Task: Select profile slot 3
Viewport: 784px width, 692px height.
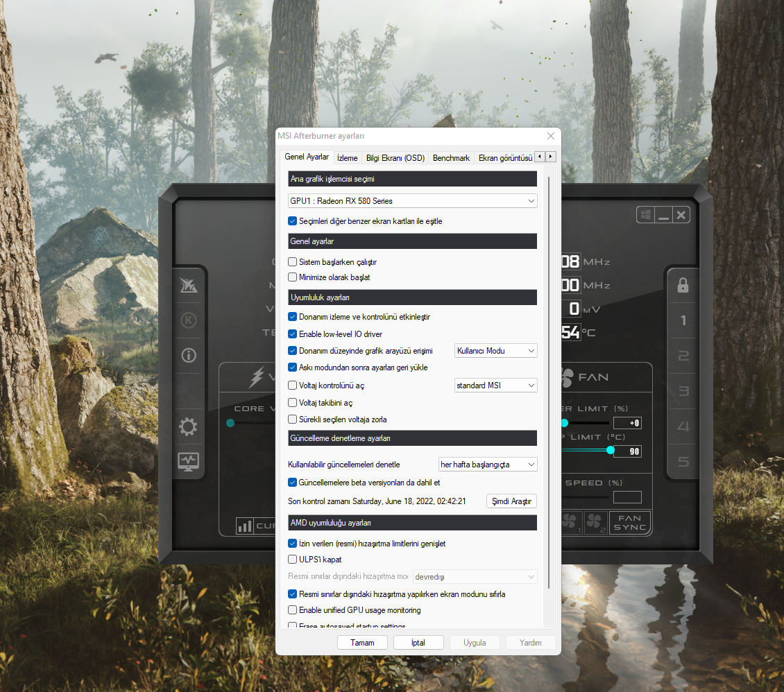Action: pyautogui.click(x=683, y=390)
